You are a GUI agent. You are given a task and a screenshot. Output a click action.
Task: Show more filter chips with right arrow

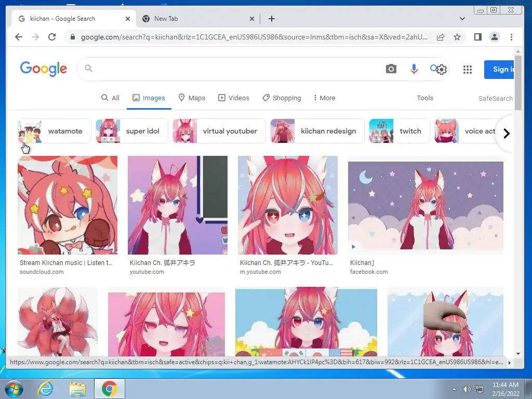(x=506, y=134)
